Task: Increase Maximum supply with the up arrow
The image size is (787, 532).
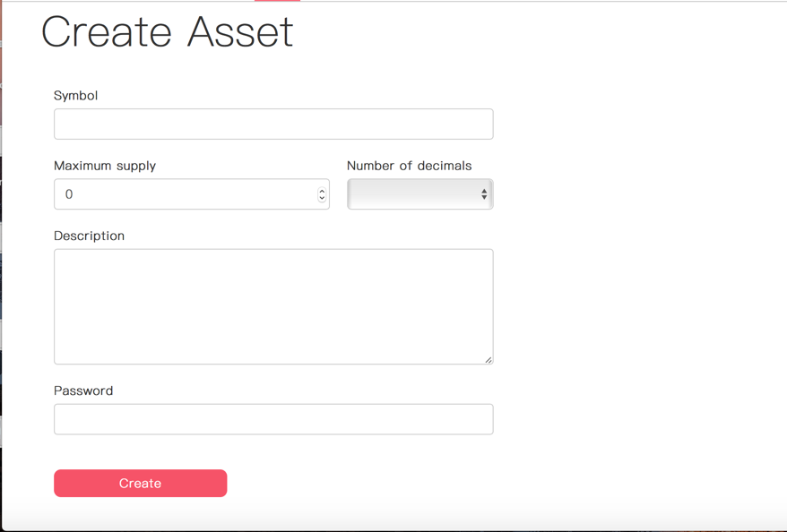Action: 322,191
